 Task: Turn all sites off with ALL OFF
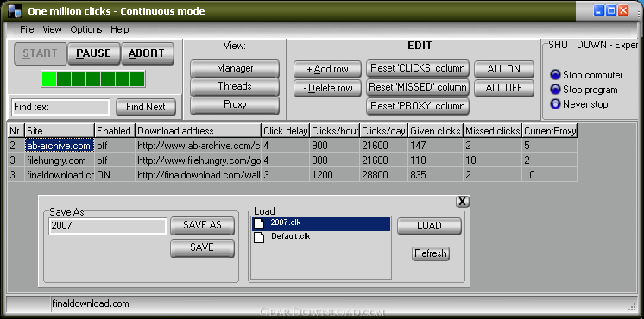[x=504, y=88]
